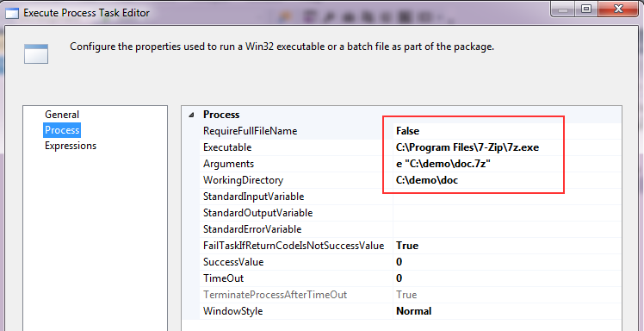The height and width of the screenshot is (331, 644).
Task: Maximize the editor window
Action: (586, 8)
